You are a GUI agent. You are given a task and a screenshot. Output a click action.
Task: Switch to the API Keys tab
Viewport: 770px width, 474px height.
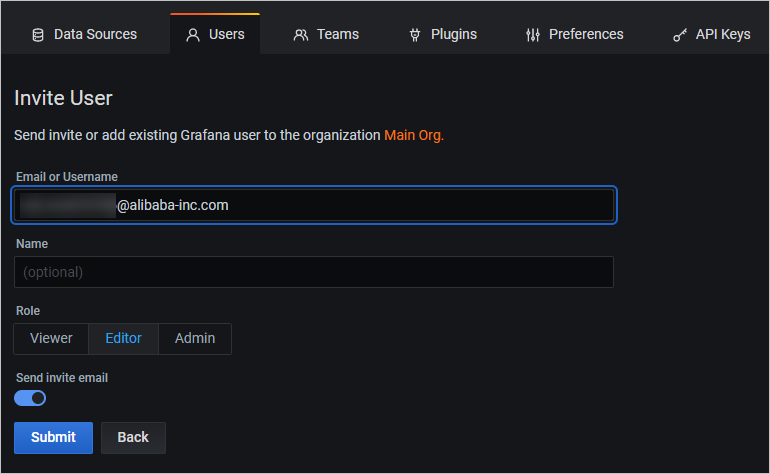point(721,34)
